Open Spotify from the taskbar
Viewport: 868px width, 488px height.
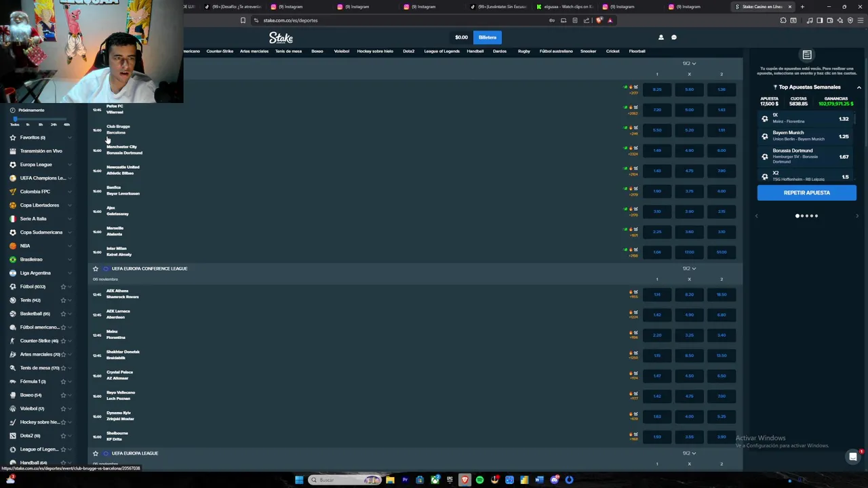pos(479,480)
